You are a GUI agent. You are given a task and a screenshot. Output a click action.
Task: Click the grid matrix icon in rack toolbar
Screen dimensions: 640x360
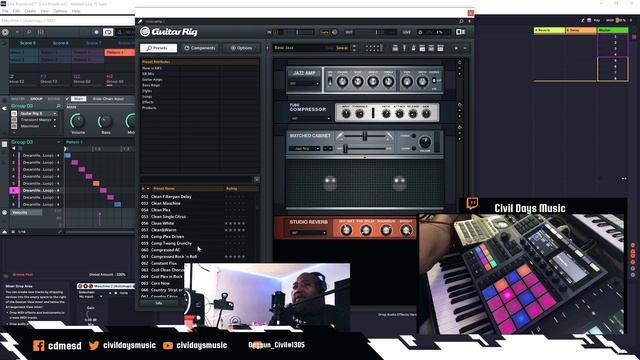373,48
